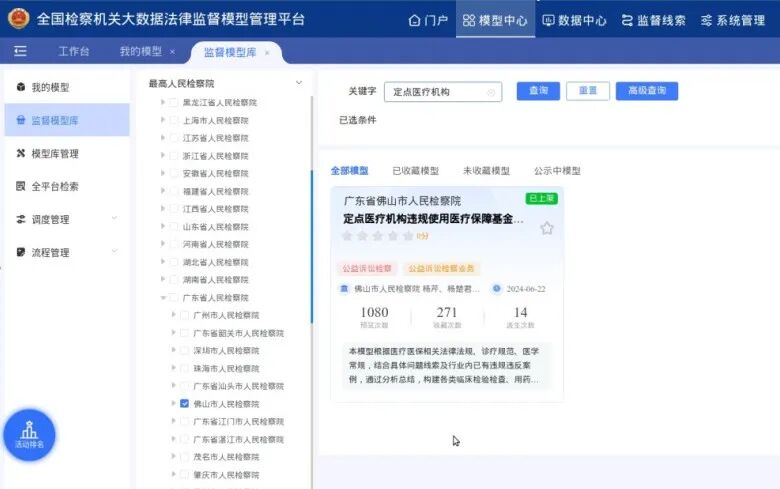The width and height of the screenshot is (780, 489).
Task: Select 监督模型库 in the sidebar
Action: tap(67, 120)
